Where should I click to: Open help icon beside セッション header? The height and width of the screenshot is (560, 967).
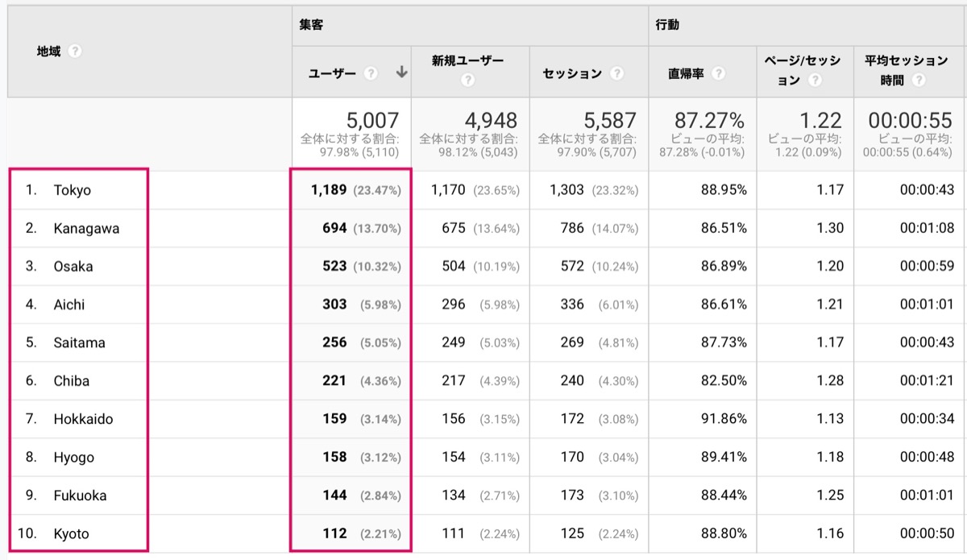[x=616, y=73]
